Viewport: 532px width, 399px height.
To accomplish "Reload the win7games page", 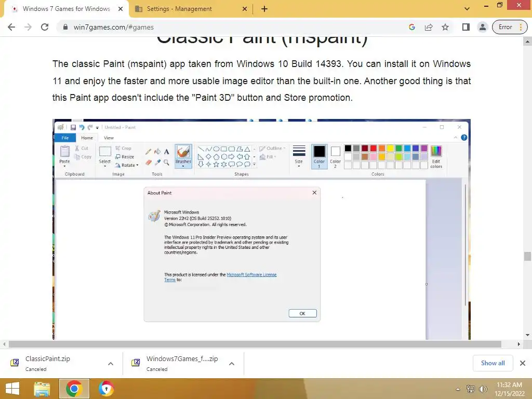I will click(45, 27).
